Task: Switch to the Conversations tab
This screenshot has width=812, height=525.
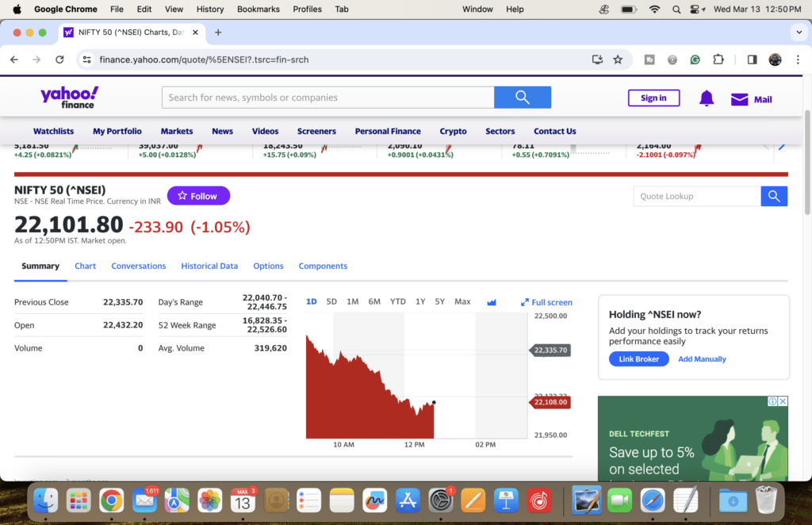Action: coord(138,266)
